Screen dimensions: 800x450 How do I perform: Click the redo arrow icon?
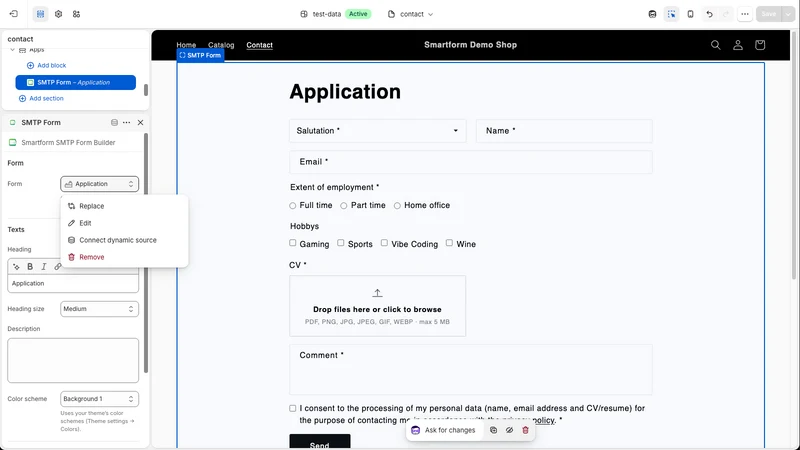tap(726, 14)
